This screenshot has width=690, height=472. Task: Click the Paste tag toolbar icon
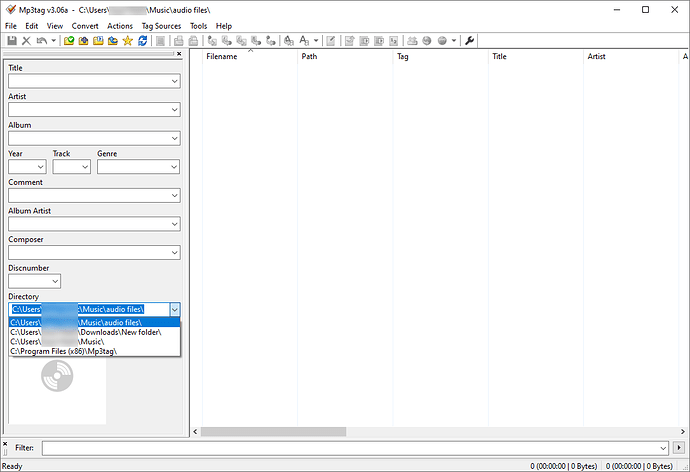click(x=193, y=41)
